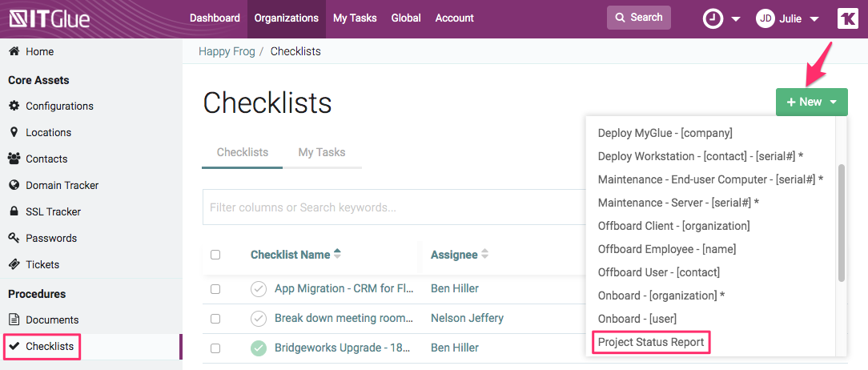This screenshot has height=370, width=868.
Task: Select Offboard User - [contact] template
Action: coord(659,272)
